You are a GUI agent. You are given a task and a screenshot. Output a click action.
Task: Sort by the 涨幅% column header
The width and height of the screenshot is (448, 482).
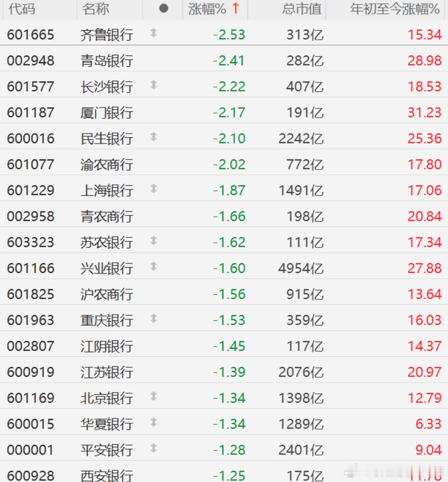pyautogui.click(x=214, y=9)
